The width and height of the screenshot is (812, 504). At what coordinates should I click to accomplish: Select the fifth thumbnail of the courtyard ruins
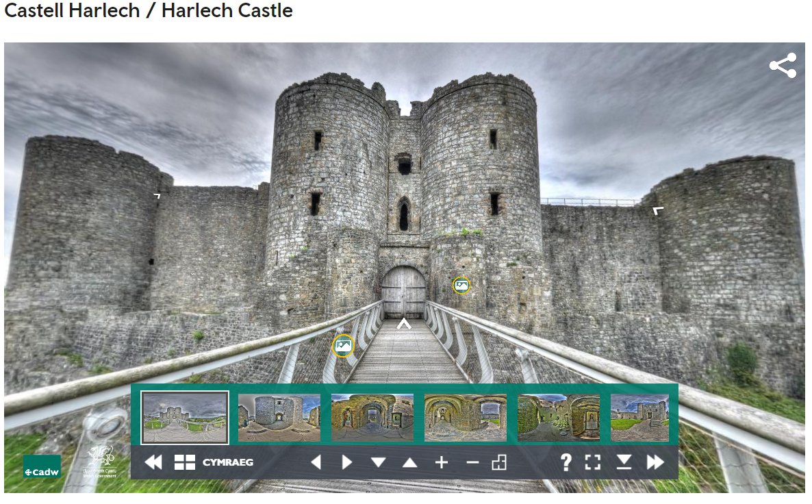pyautogui.click(x=559, y=418)
